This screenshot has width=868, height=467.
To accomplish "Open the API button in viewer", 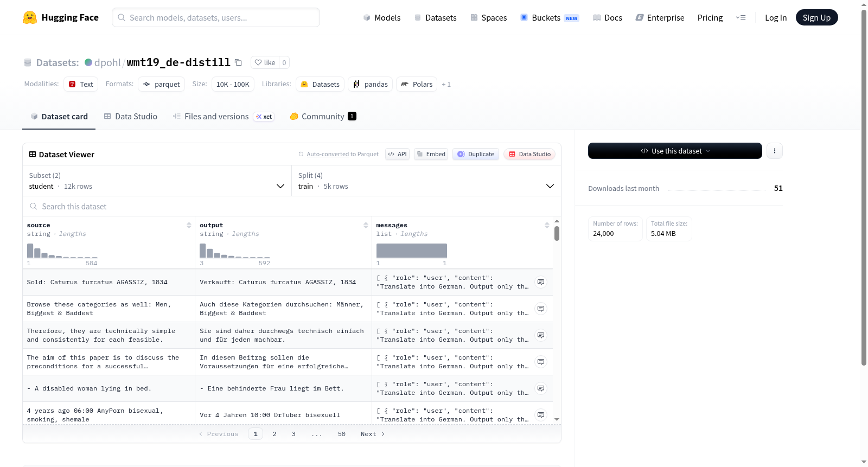I will [x=397, y=154].
